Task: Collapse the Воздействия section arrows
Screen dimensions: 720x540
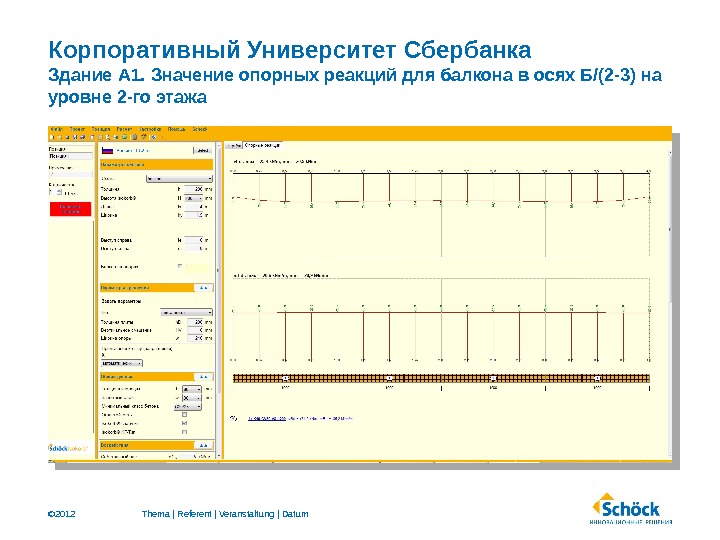Action: [x=203, y=445]
